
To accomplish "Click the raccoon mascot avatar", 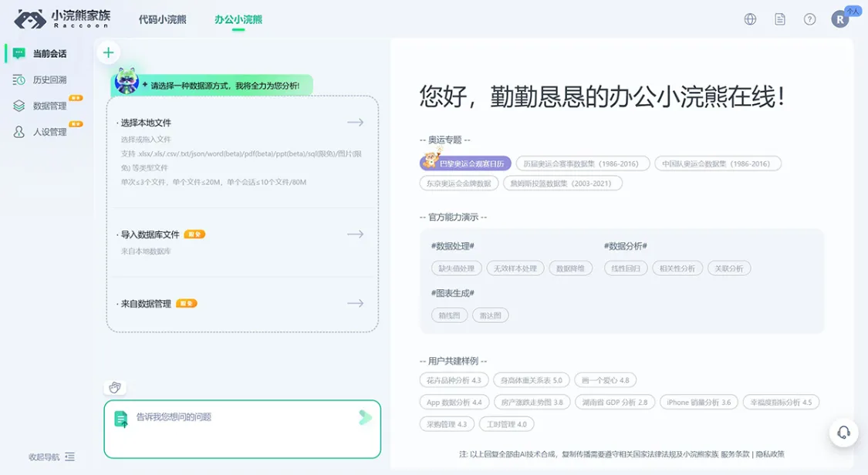I will click(x=127, y=82).
